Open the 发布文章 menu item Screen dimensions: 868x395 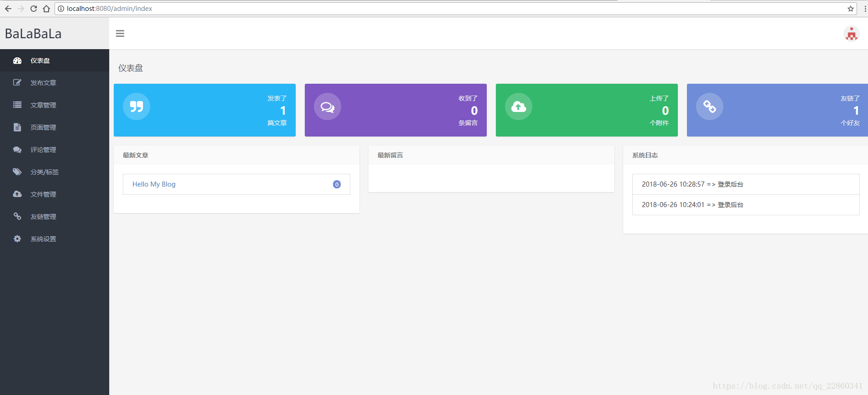pos(55,83)
